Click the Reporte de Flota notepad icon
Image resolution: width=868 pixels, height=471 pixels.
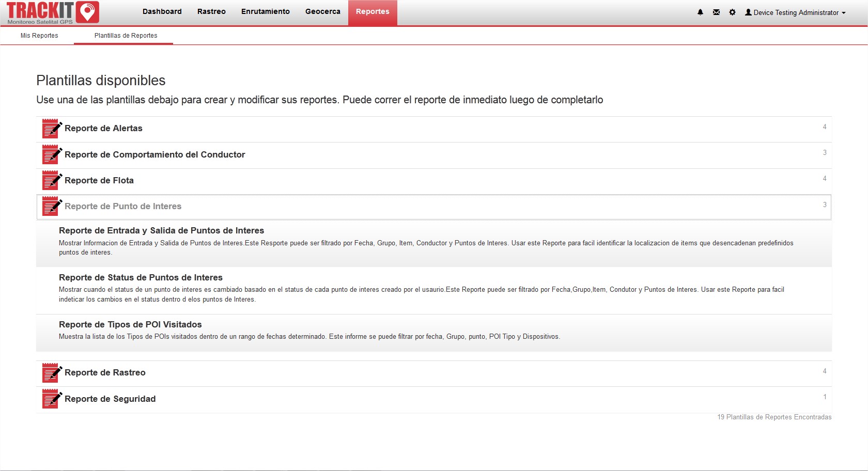click(x=52, y=181)
